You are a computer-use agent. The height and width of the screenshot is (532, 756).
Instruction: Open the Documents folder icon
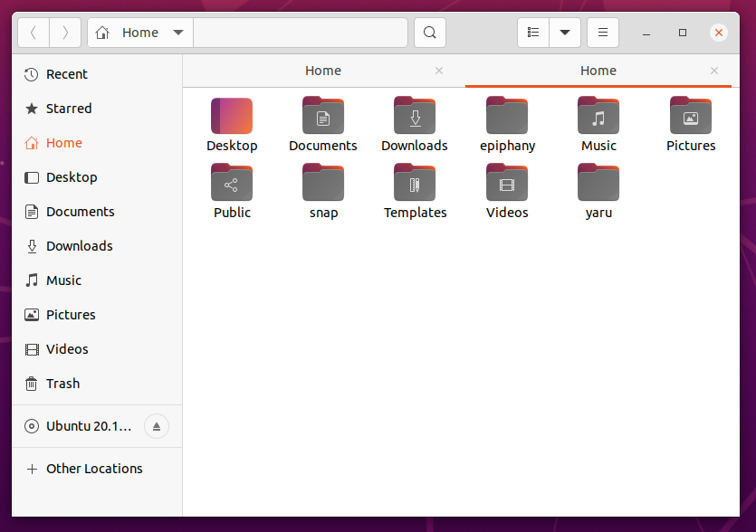[323, 116]
